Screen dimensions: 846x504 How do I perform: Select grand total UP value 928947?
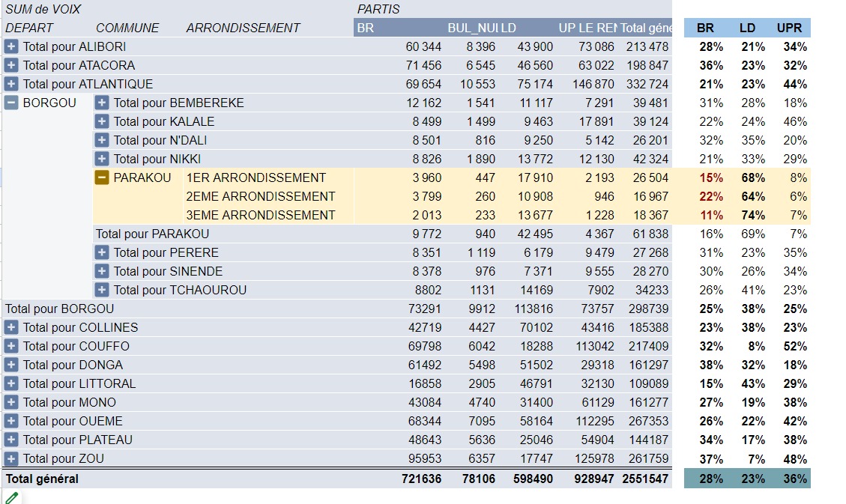(x=594, y=479)
